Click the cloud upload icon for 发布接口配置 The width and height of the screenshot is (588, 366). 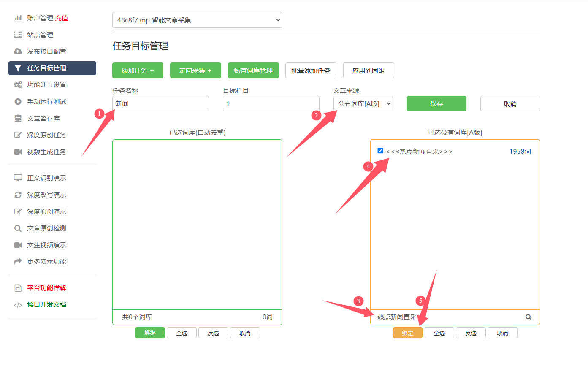point(18,51)
